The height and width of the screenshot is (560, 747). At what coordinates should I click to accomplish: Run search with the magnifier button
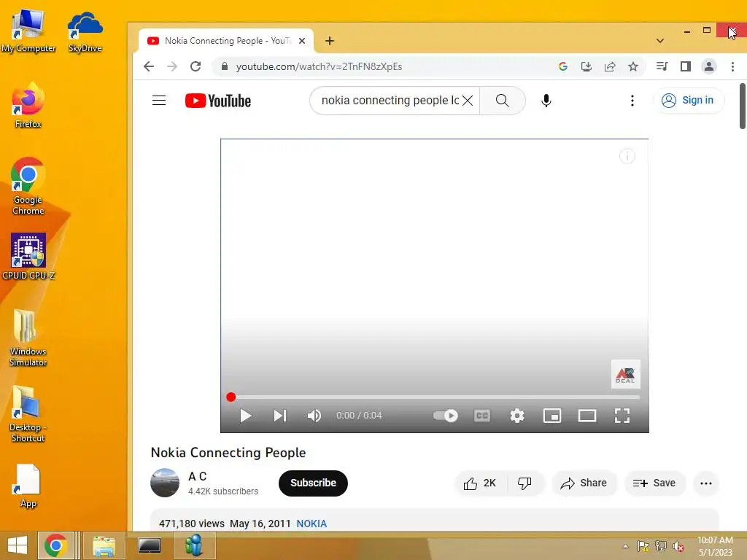coord(502,101)
